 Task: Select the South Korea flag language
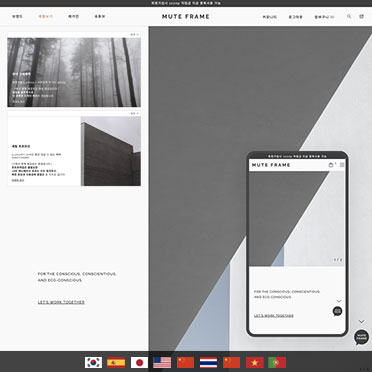93,362
